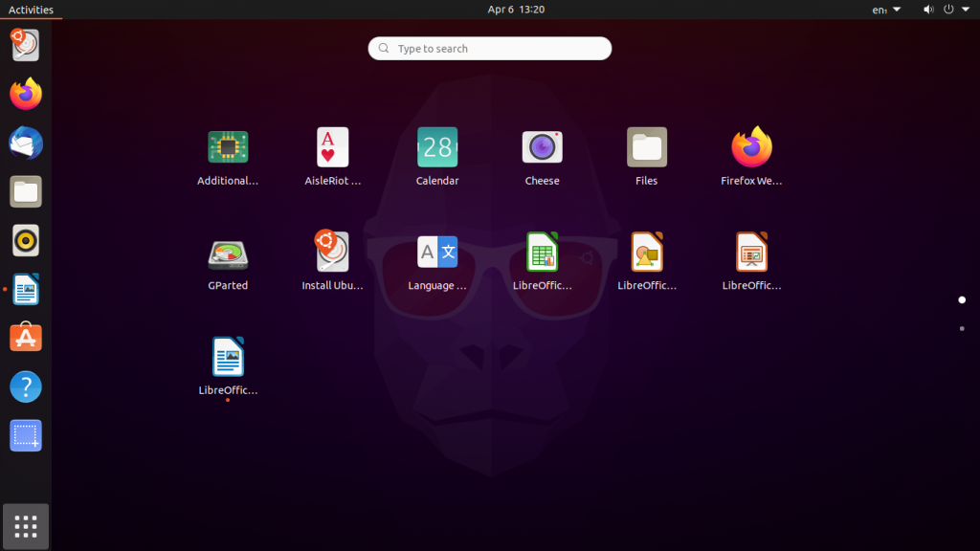The image size is (980, 551).
Task: Launch the Screenshot tool from the dock
Action: pyautogui.click(x=25, y=435)
